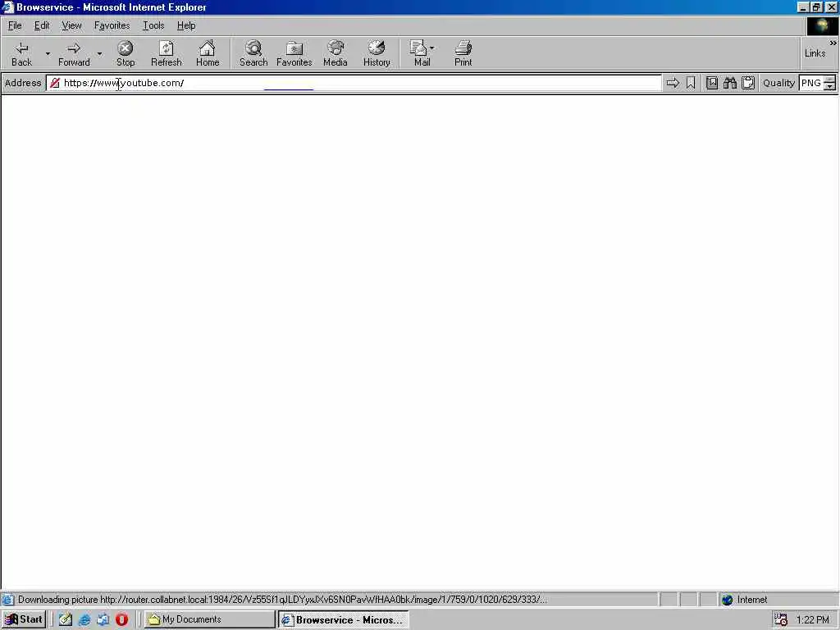Switch to My Documents taskbar window
840x630 pixels.
point(209,619)
